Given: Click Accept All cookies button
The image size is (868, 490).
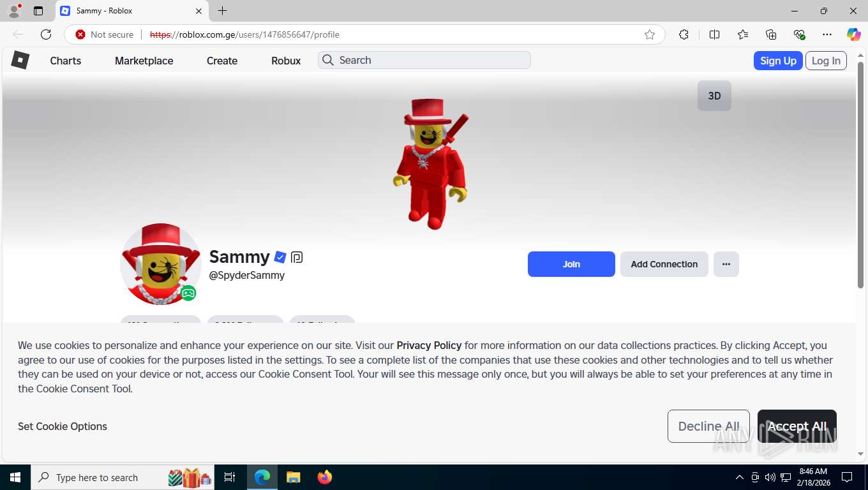Looking at the screenshot, I should coord(797,426).
